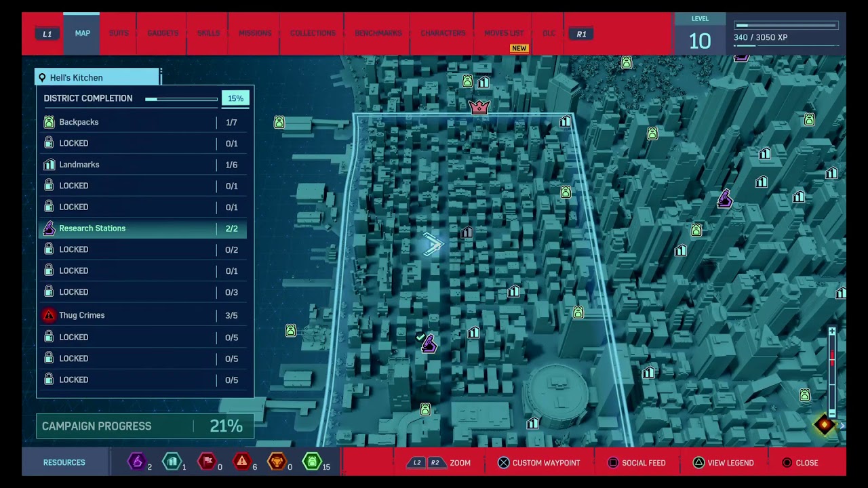Click the research token resource icon
This screenshot has width=868, height=488.
tap(137, 462)
